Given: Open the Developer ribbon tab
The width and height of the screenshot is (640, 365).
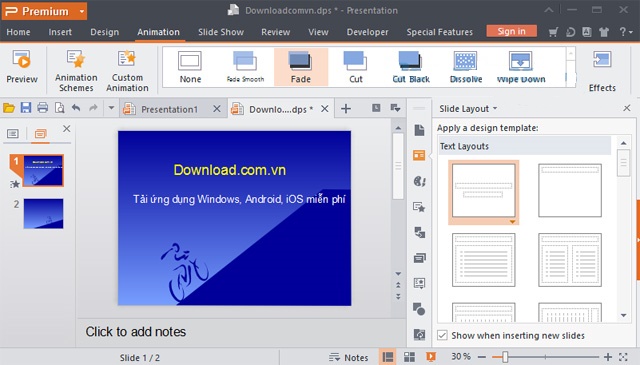Looking at the screenshot, I should click(367, 32).
